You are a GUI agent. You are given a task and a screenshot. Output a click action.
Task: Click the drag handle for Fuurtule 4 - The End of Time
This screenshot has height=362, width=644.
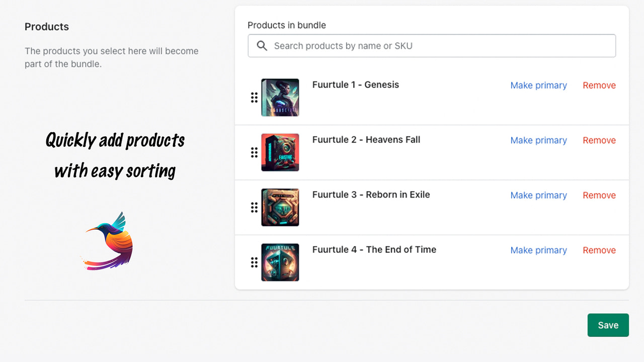click(254, 262)
